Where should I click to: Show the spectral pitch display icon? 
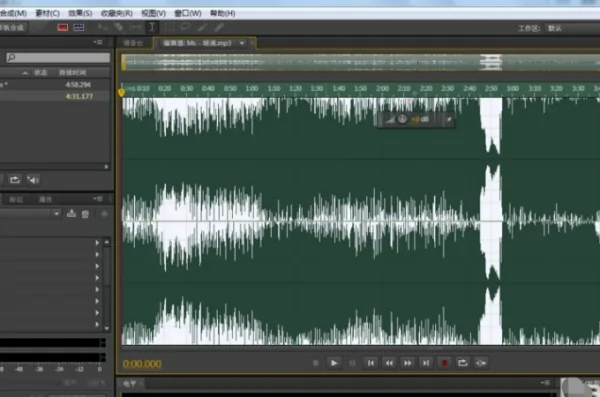coord(79,28)
